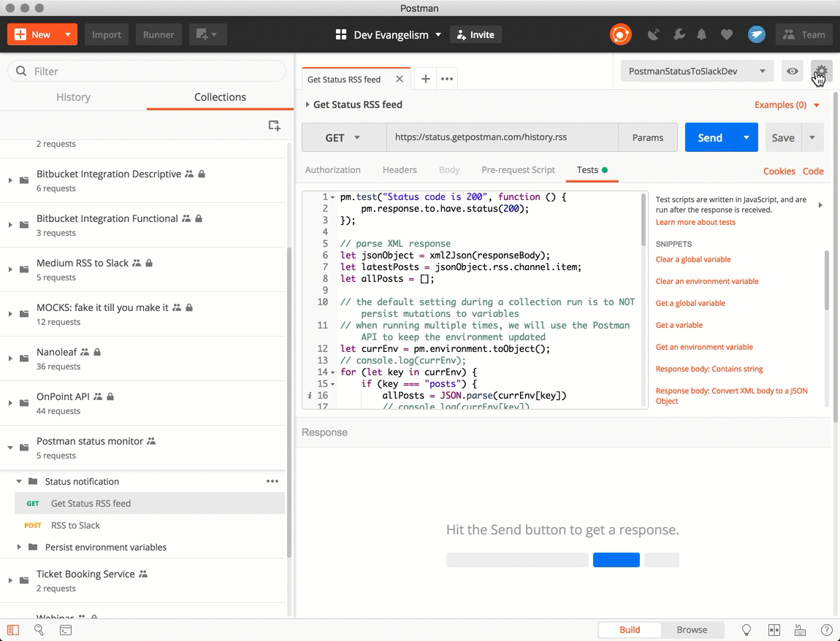The image size is (840, 641).
Task: Click the workspace grid icon
Action: pos(340,35)
